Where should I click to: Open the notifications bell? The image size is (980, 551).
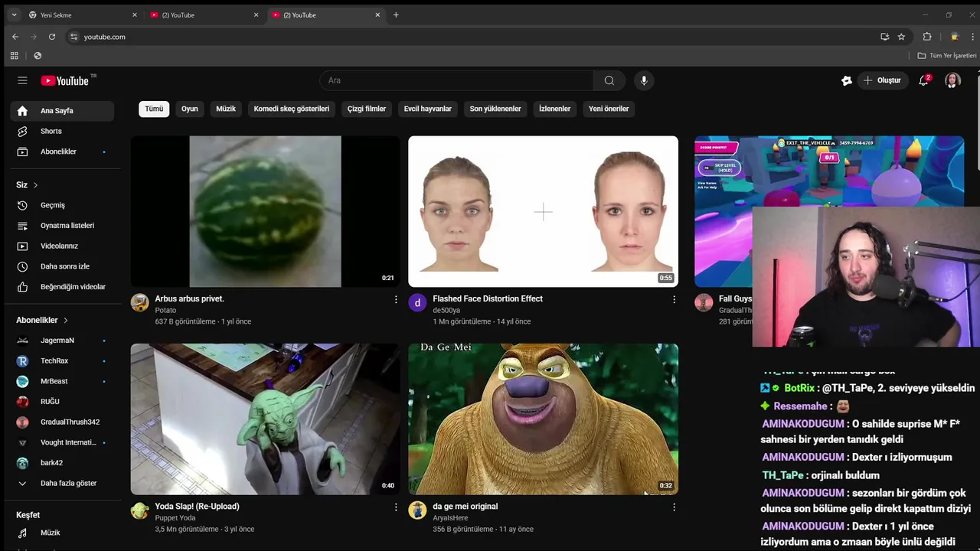pyautogui.click(x=923, y=80)
